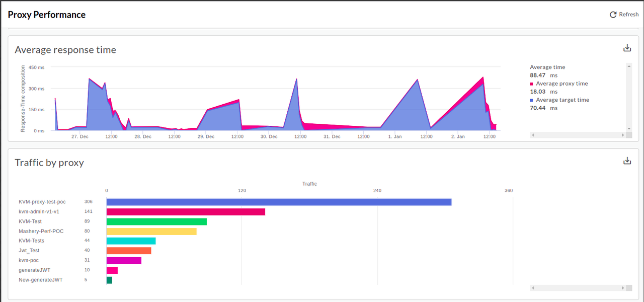
Task: Click the Refresh button
Action: click(624, 15)
